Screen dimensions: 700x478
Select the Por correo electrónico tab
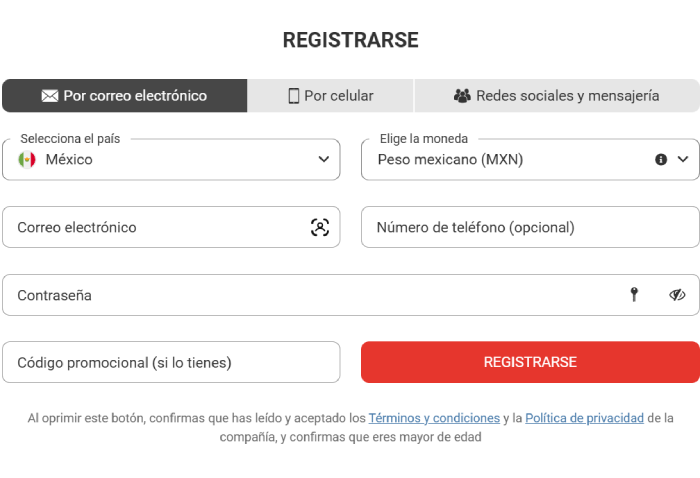[x=125, y=96]
